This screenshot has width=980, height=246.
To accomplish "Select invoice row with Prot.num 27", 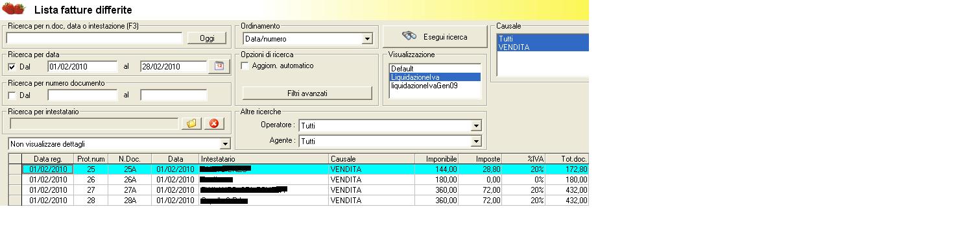I will 299,190.
